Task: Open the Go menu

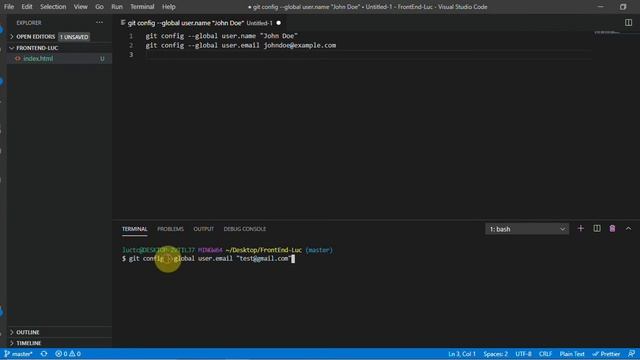Action: (x=99, y=7)
